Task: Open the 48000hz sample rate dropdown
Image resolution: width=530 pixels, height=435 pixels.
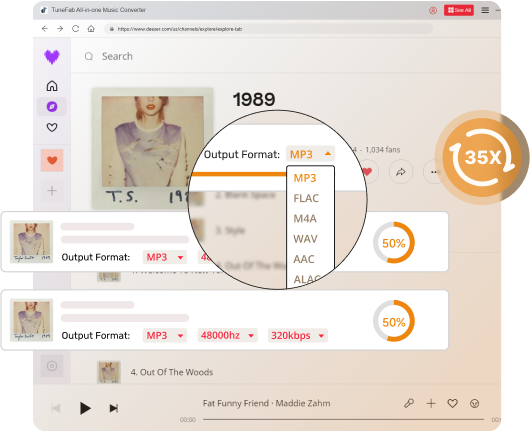Action: 227,336
